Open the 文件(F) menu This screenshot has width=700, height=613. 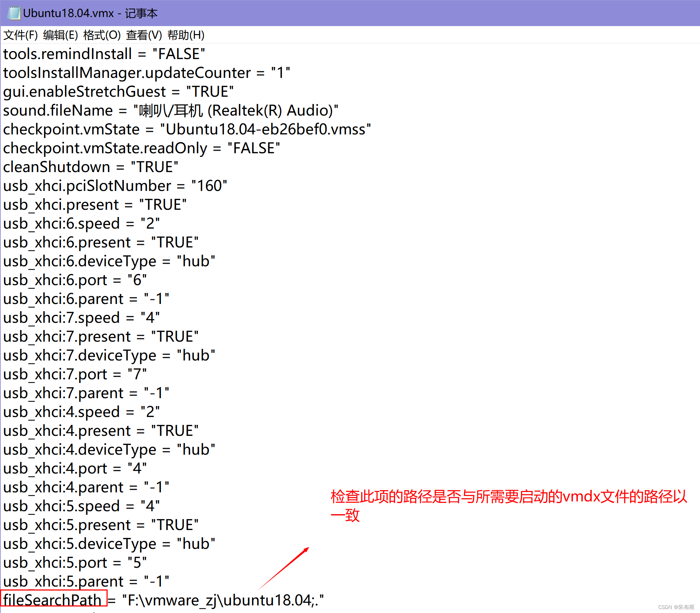(x=20, y=35)
